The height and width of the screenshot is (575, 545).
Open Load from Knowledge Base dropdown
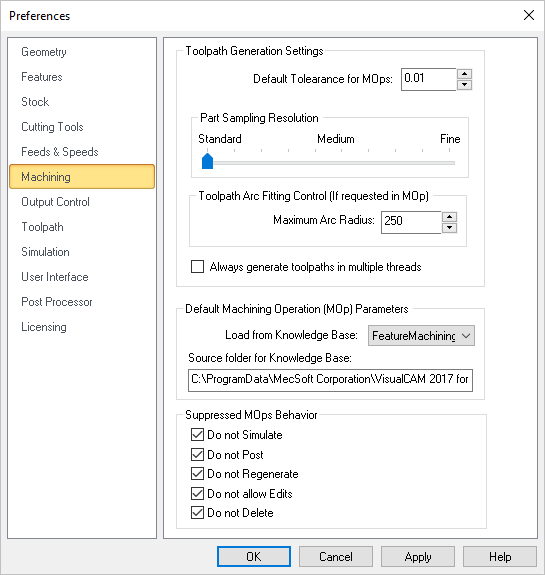coord(421,336)
